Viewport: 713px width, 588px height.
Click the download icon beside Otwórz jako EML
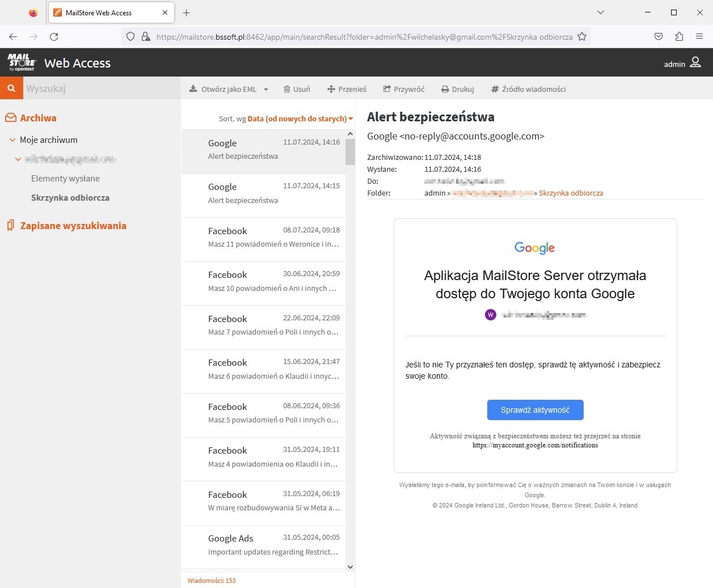coord(193,89)
